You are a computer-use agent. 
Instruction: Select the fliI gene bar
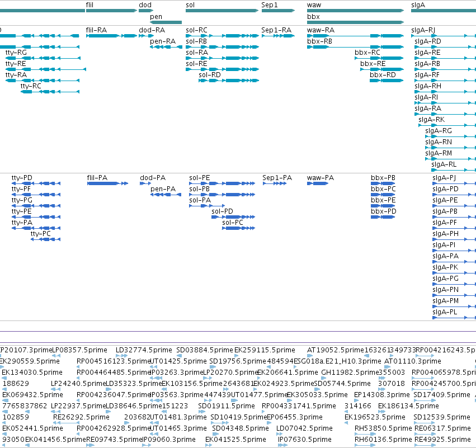coord(111,11)
